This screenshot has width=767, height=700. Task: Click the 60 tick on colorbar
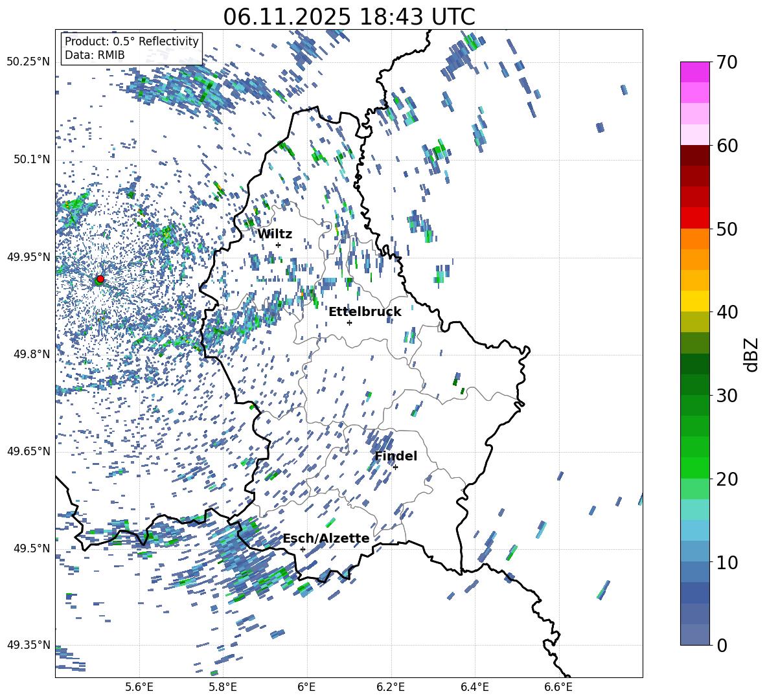[727, 146]
